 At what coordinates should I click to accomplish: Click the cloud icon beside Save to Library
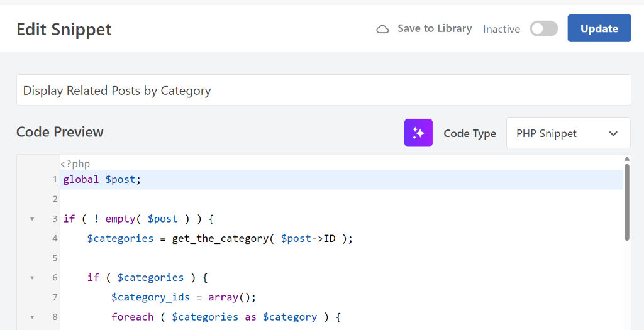pyautogui.click(x=383, y=29)
